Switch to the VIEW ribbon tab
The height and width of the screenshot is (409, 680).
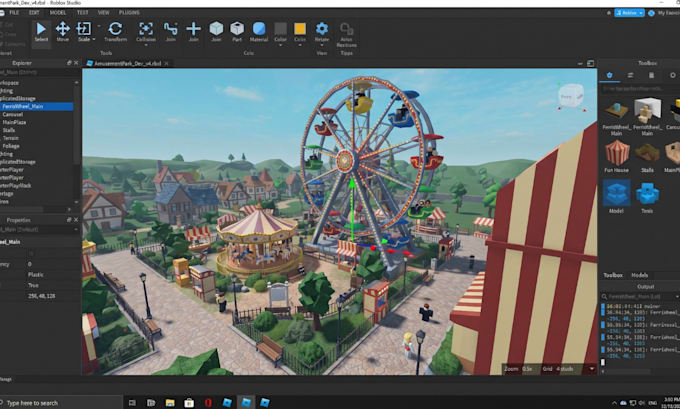click(x=104, y=13)
